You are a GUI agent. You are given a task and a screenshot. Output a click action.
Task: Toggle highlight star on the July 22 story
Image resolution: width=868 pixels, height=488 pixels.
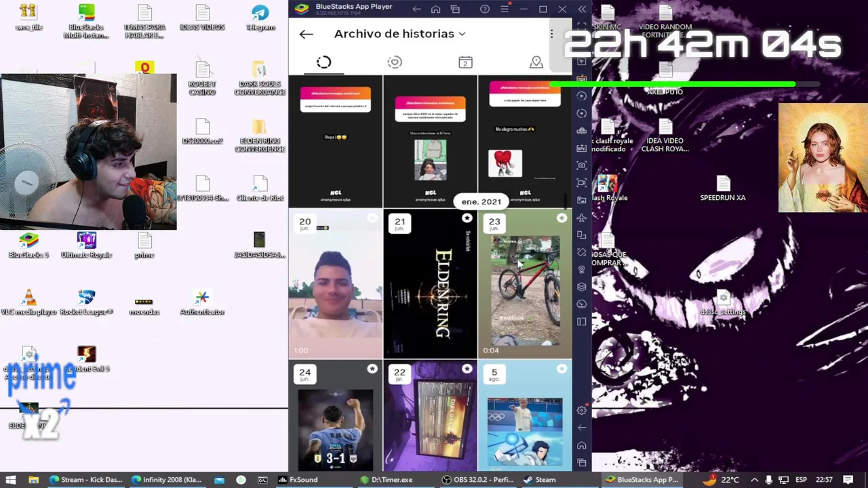click(467, 369)
